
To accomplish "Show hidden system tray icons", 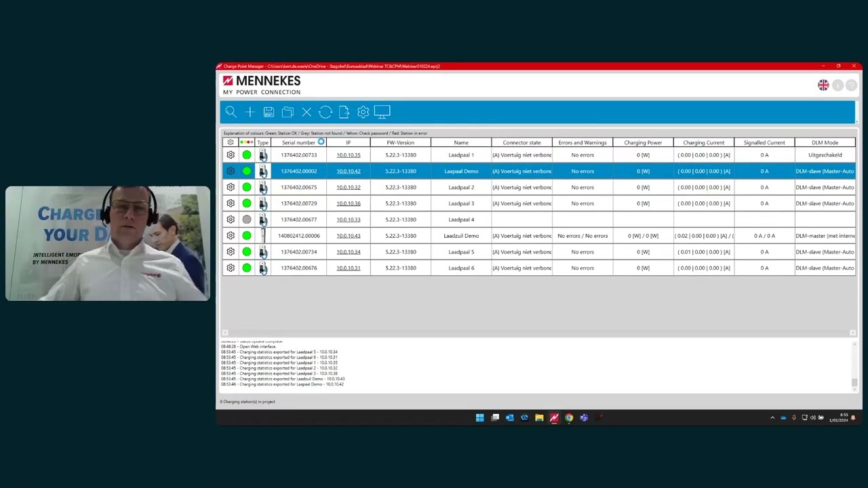I will 772,418.
